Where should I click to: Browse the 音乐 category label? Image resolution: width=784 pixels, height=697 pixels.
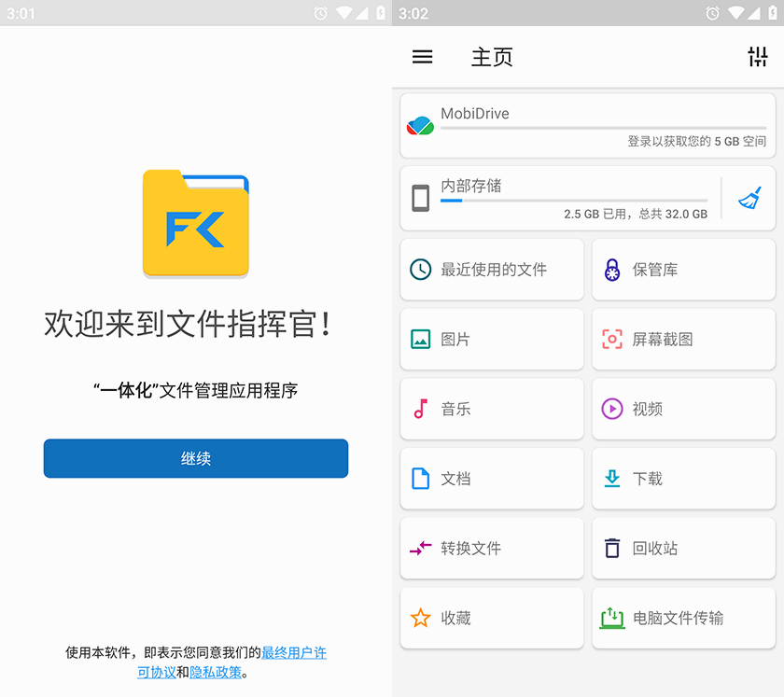[455, 409]
